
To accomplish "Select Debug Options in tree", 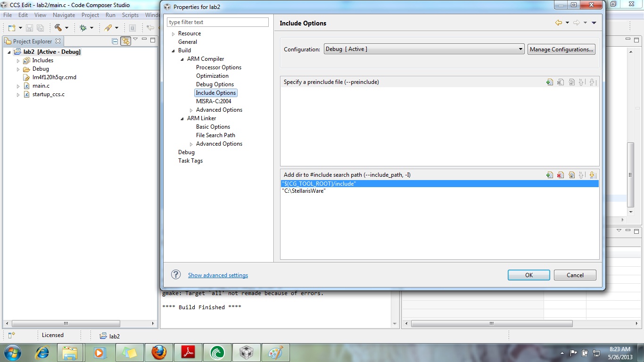I will [215, 84].
